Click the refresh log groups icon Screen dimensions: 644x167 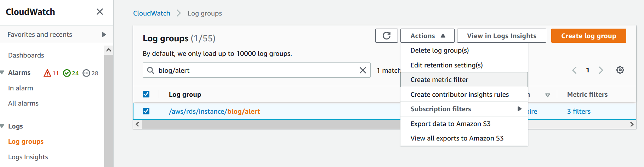coord(387,36)
